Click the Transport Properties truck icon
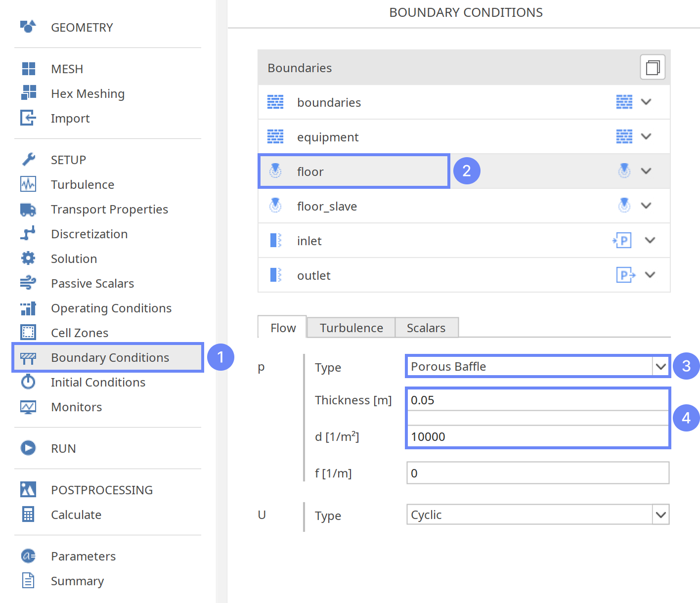Image resolution: width=700 pixels, height=603 pixels. point(28,210)
